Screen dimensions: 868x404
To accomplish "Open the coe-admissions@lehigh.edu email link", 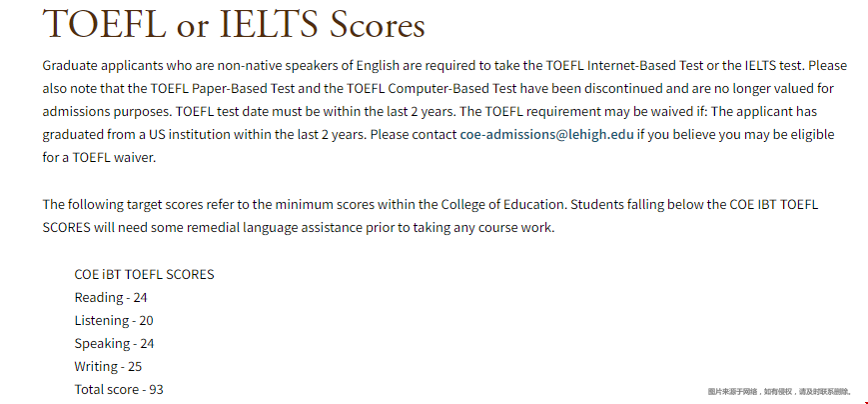I will [546, 135].
